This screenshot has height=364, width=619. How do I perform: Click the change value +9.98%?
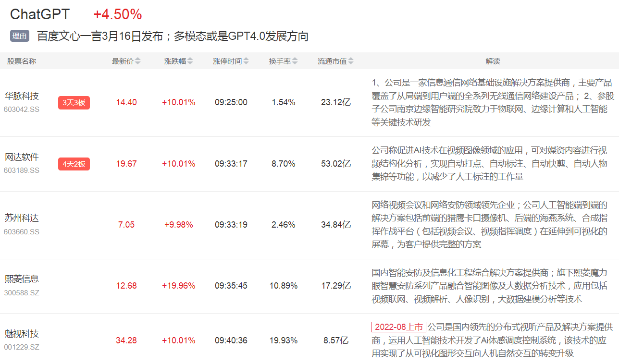tap(178, 225)
